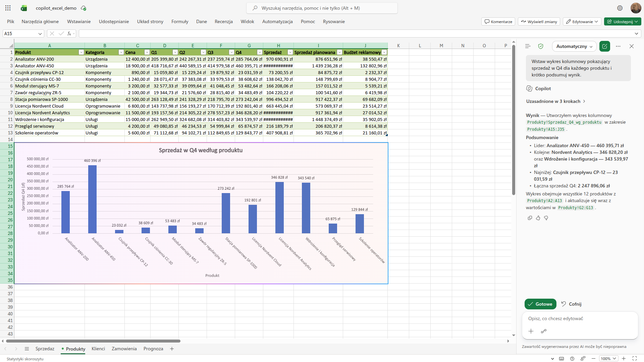
Task: Open the Cena column filter
Action: click(147, 52)
